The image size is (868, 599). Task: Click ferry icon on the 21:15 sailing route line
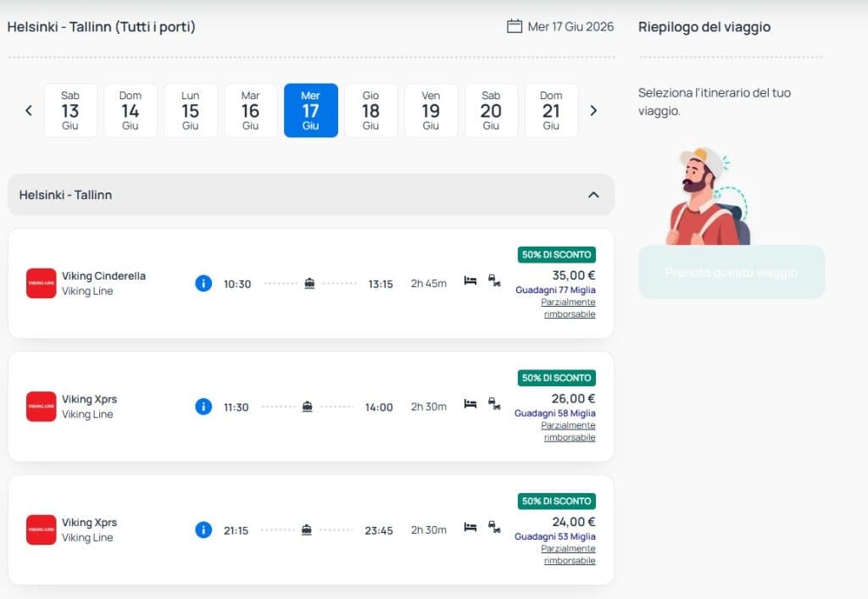pyautogui.click(x=307, y=530)
